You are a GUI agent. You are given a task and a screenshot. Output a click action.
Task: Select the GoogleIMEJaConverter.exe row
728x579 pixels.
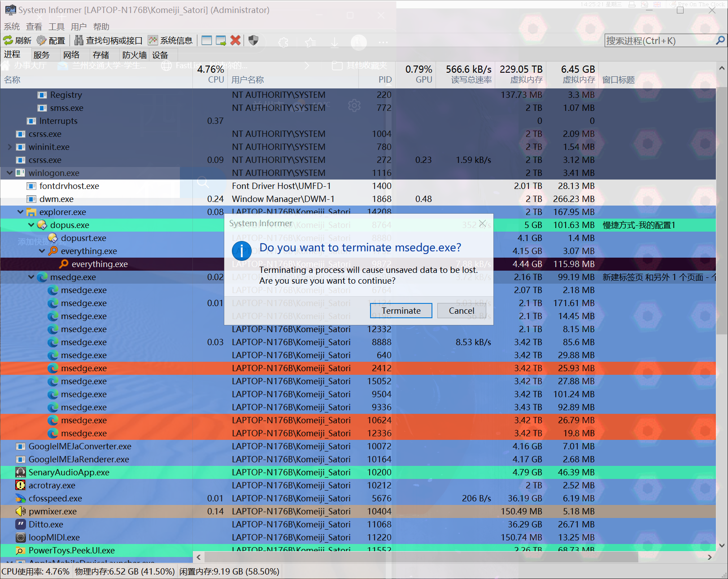(x=358, y=446)
